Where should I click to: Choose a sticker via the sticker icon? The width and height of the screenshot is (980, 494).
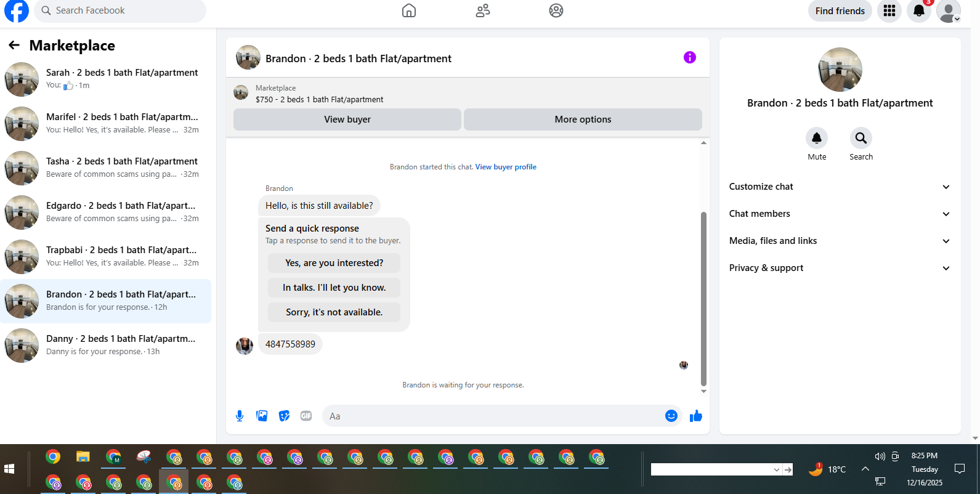tap(284, 416)
